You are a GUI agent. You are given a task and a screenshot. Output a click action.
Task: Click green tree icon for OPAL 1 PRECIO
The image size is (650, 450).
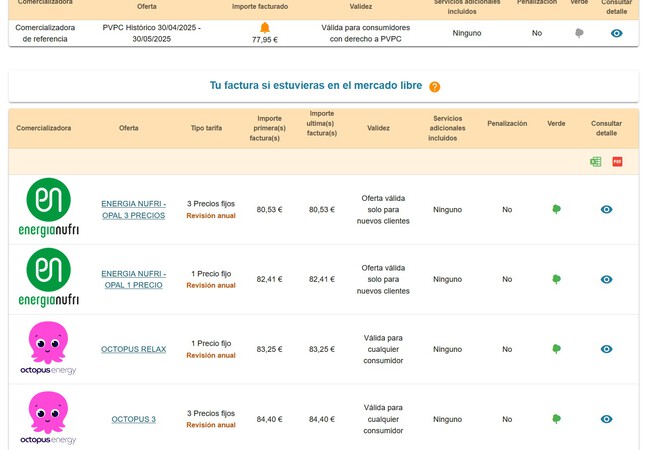(x=556, y=279)
